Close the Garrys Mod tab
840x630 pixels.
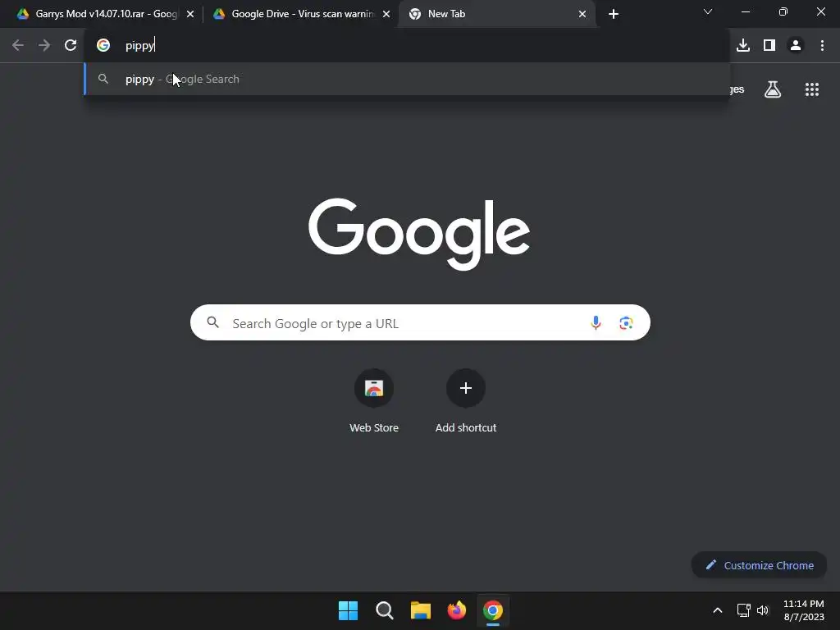pyautogui.click(x=190, y=14)
